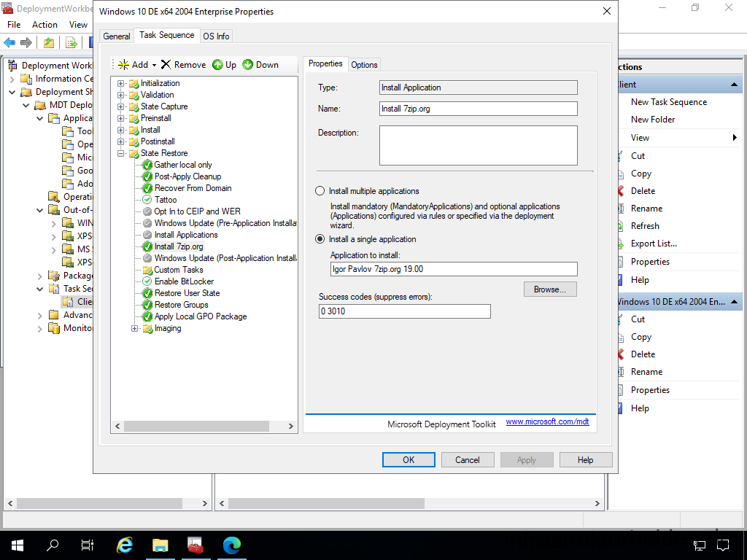Select Install multiple applications radio button
The image size is (747, 560).
pyautogui.click(x=320, y=191)
